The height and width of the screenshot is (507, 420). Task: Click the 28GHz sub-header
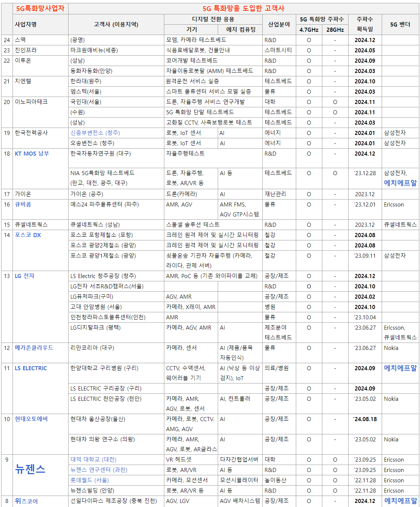coord(335,29)
